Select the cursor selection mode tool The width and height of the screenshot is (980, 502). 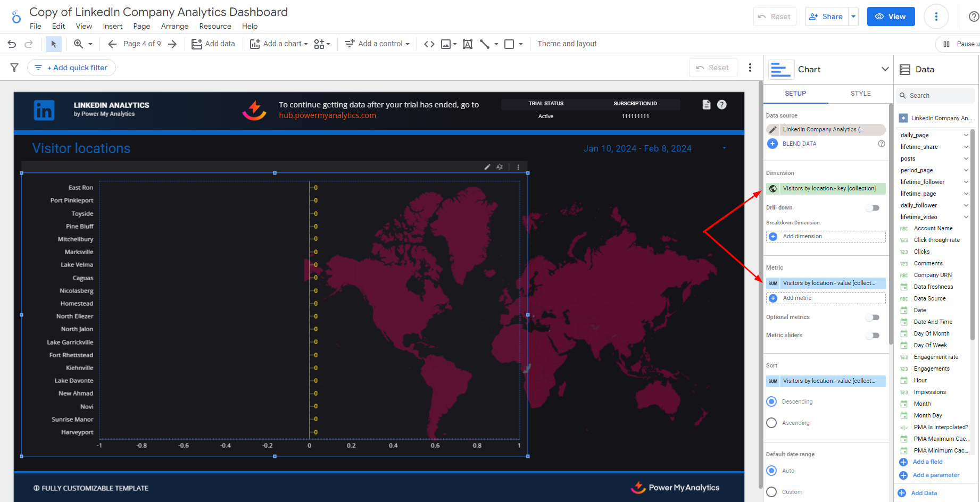[53, 44]
